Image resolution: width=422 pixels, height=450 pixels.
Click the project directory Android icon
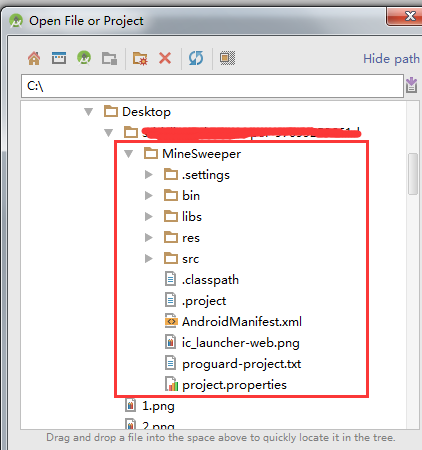click(84, 58)
